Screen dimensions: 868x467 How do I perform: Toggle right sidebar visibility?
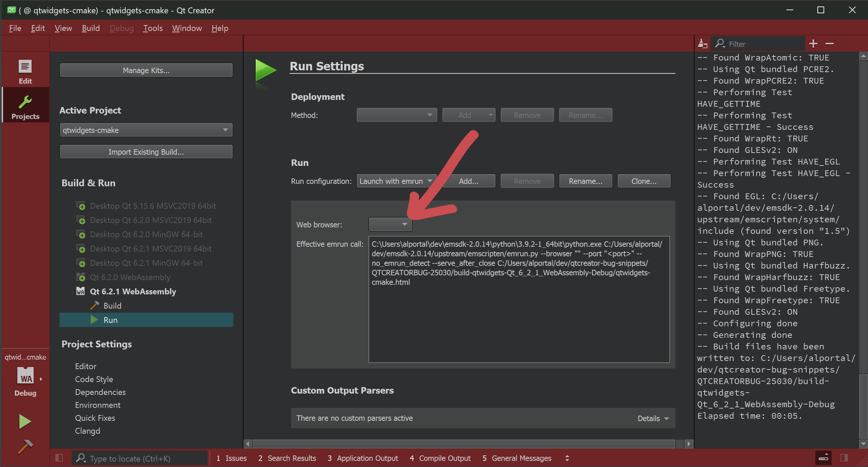coord(844,458)
